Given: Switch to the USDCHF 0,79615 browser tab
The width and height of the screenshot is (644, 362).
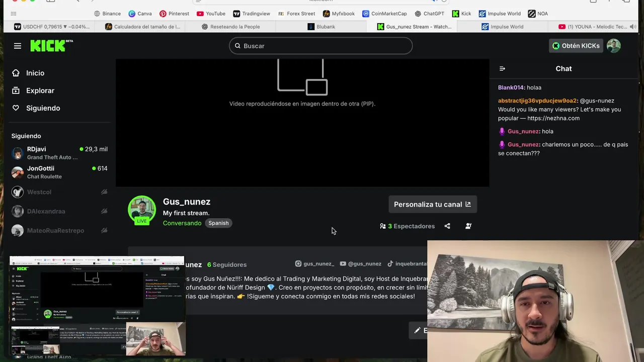Looking at the screenshot, I should (52, 27).
